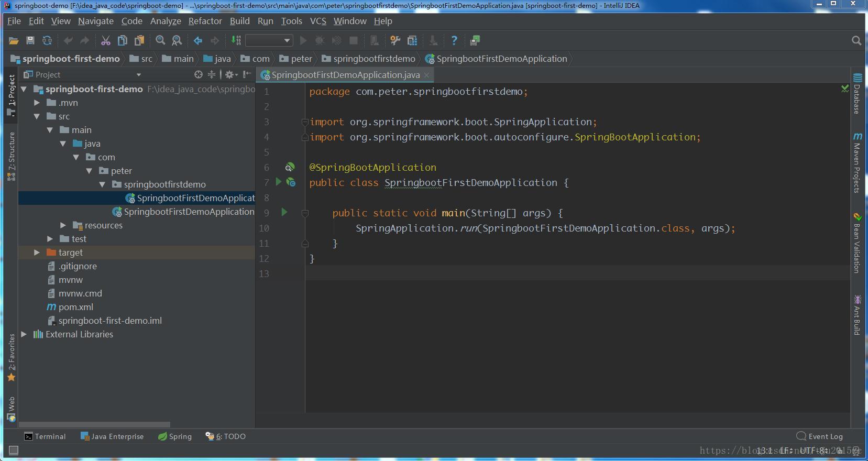Click the Search Everywhere magnifier
Image resolution: width=868 pixels, height=461 pixels.
click(x=856, y=40)
